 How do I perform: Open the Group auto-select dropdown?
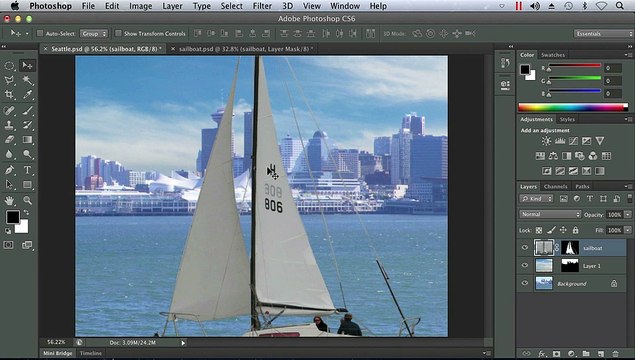pos(94,34)
